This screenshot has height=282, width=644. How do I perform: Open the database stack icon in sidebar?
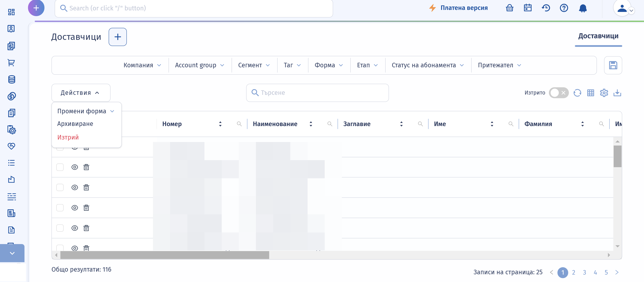[12, 79]
